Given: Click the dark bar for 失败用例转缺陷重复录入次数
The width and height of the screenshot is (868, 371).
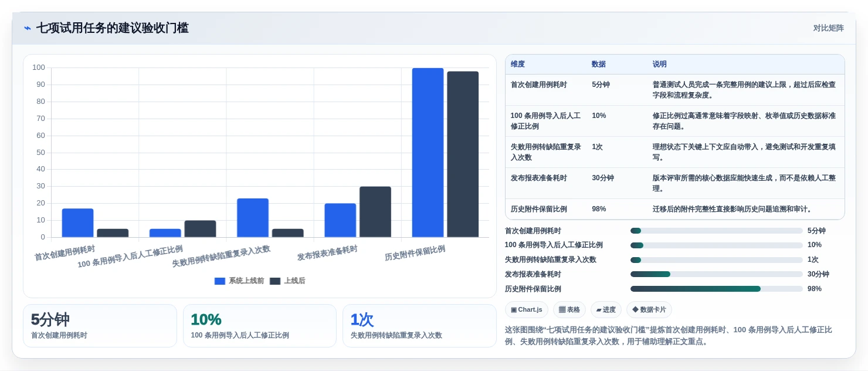Looking at the screenshot, I should (x=288, y=233).
